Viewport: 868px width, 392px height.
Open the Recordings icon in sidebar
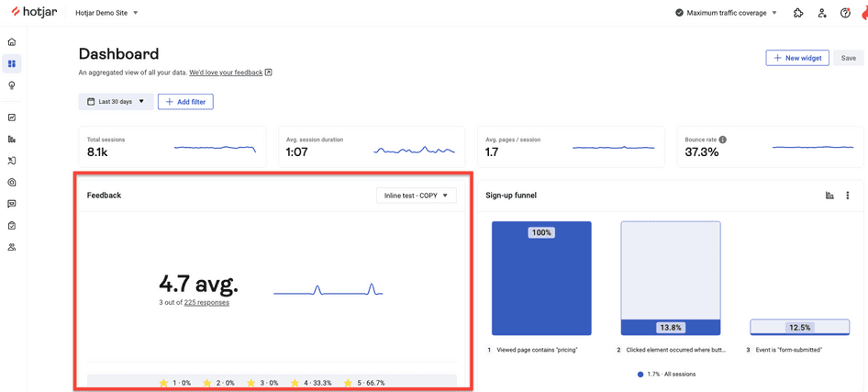point(12,161)
